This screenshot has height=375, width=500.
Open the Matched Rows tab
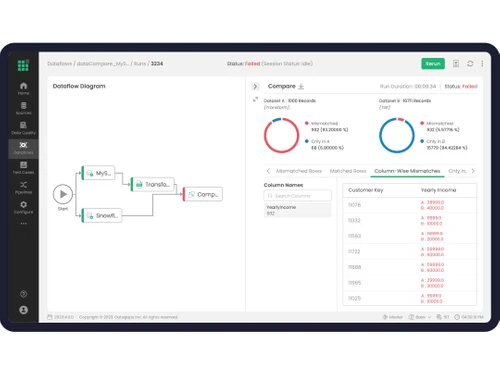click(x=348, y=171)
